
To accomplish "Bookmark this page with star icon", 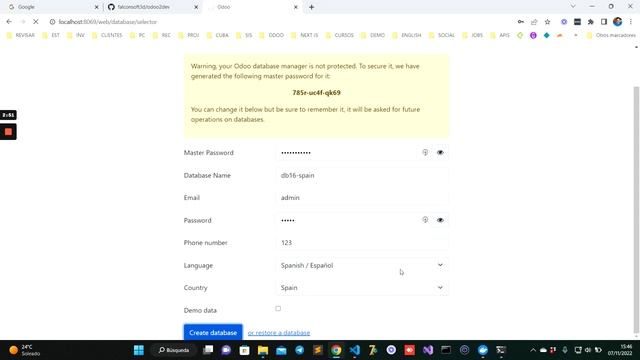I will tap(547, 22).
